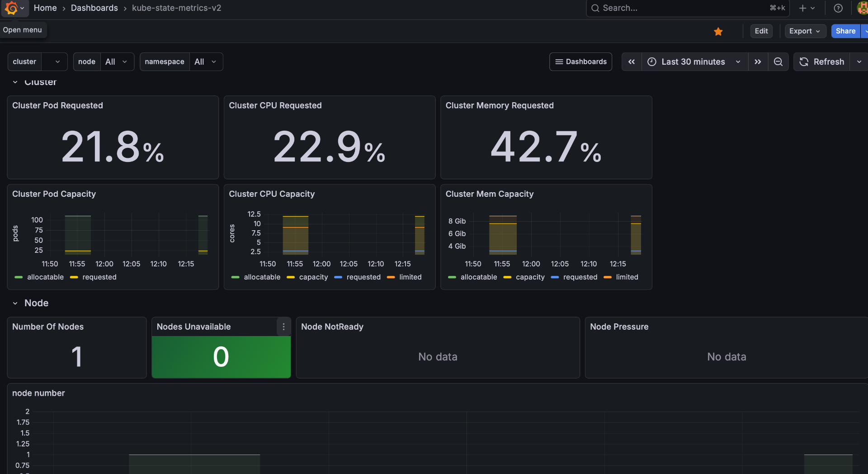Screen dimensions: 868x474
Task: Click Cluster Pod Capacity panel title
Action: coord(54,194)
